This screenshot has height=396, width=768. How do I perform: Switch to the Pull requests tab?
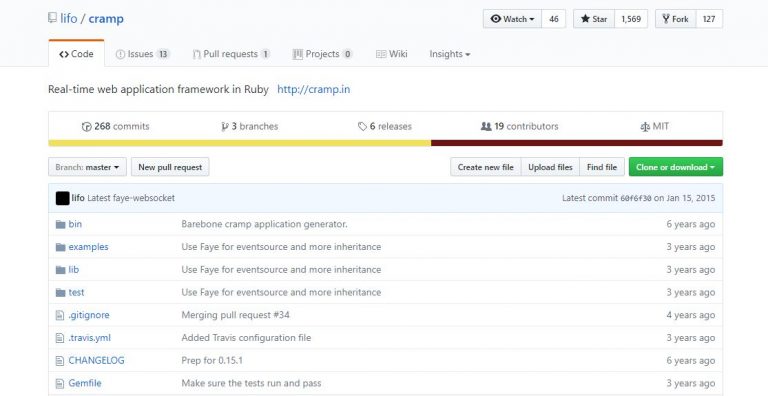point(231,54)
